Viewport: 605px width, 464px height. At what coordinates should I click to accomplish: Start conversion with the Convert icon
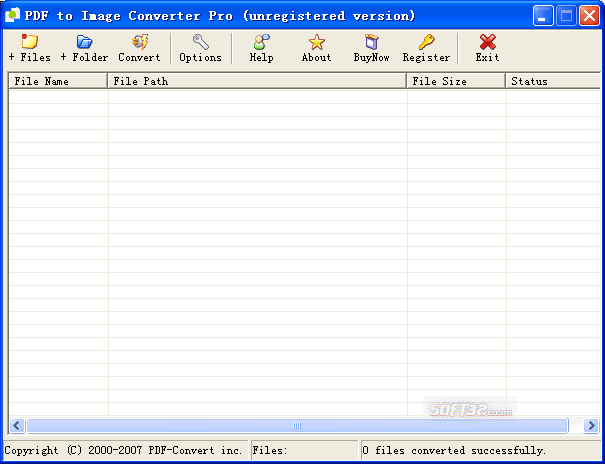click(x=139, y=48)
